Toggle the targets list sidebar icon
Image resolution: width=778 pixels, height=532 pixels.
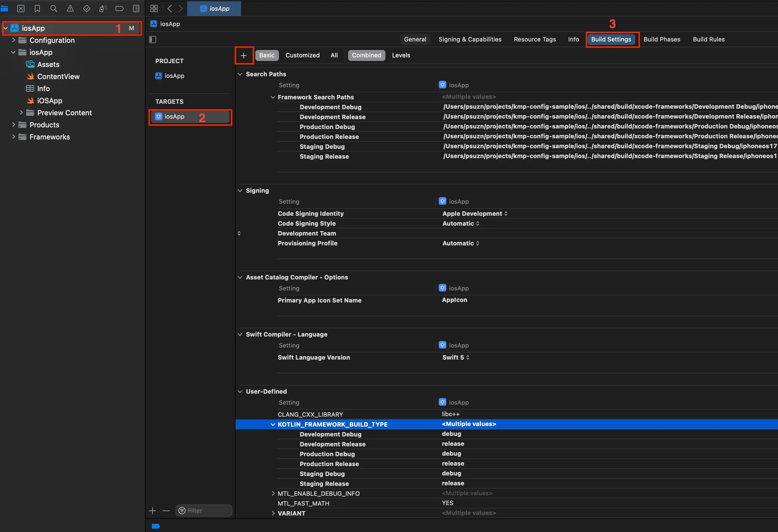pyautogui.click(x=153, y=40)
